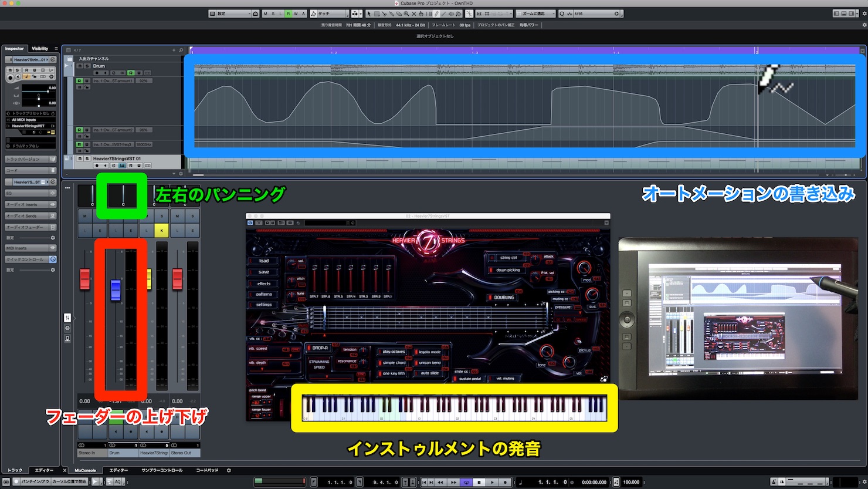This screenshot has width=868, height=489.
Task: Click the red Stereo Out channel fader
Action: pyautogui.click(x=177, y=279)
